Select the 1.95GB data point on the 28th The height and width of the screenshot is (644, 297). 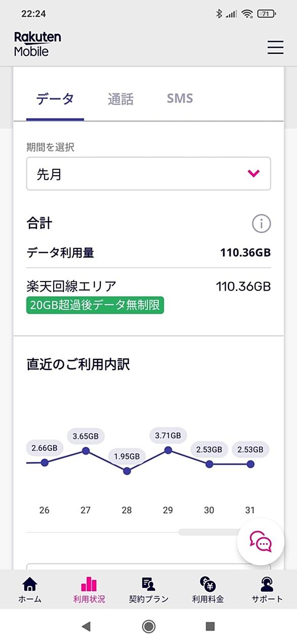click(x=127, y=471)
